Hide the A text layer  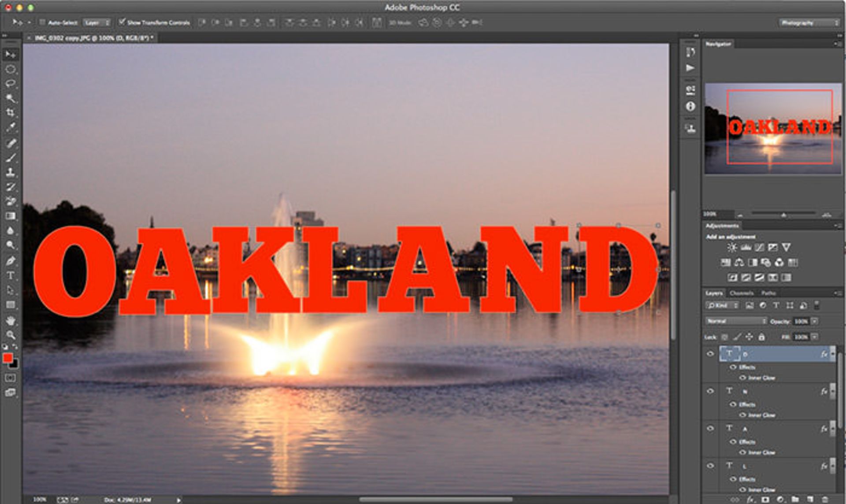[x=710, y=428]
